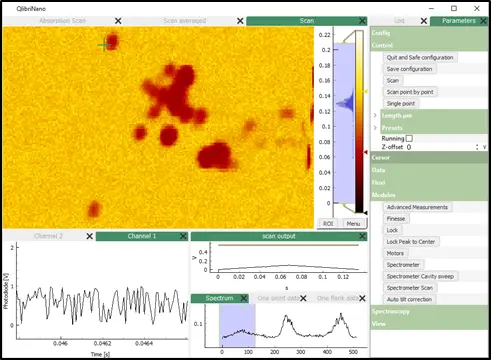Select the One point data tab
Screen dimensions: 491x360
pos(278,298)
